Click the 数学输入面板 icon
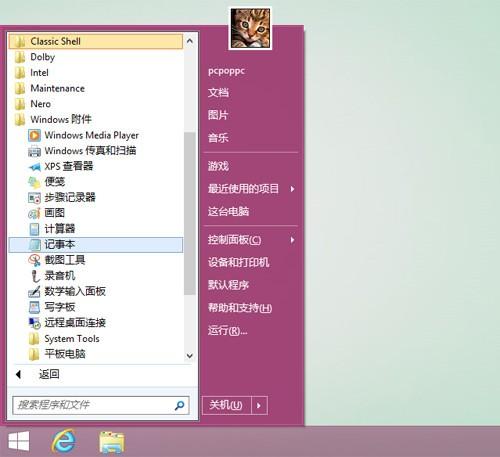 point(34,292)
